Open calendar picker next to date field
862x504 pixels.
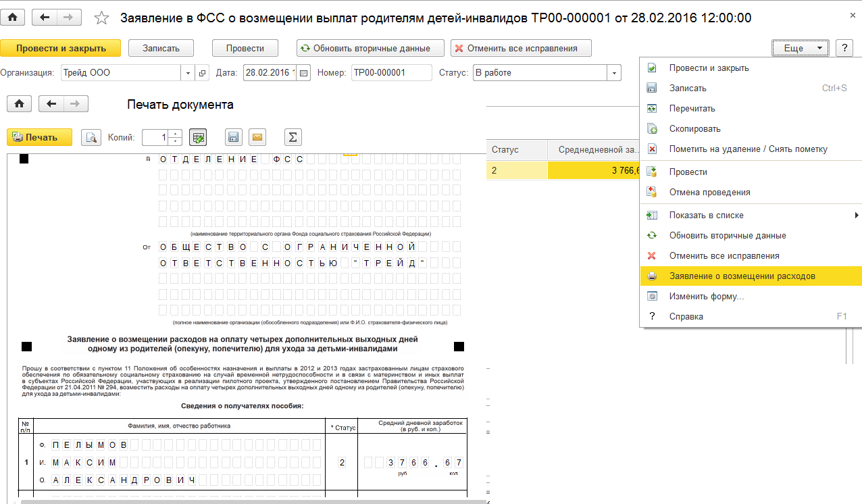pyautogui.click(x=303, y=73)
